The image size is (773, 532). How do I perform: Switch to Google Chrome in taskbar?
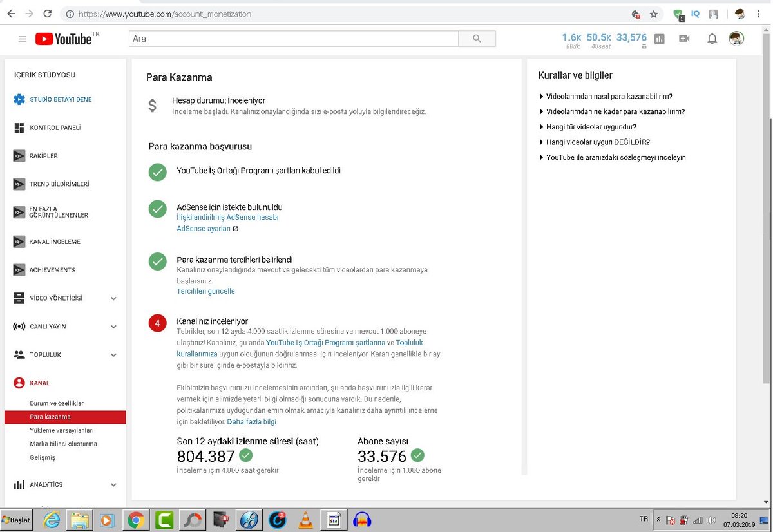click(135, 520)
